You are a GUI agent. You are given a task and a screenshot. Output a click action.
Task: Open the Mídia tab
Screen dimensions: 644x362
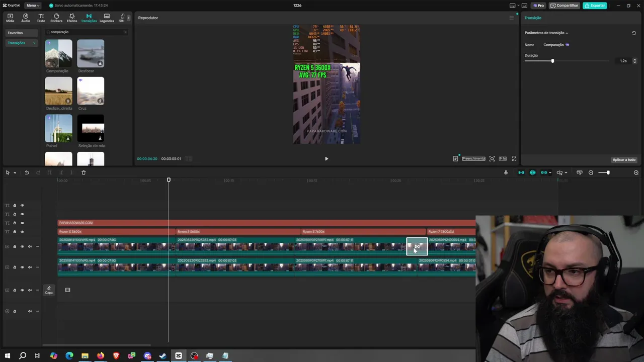pyautogui.click(x=10, y=18)
